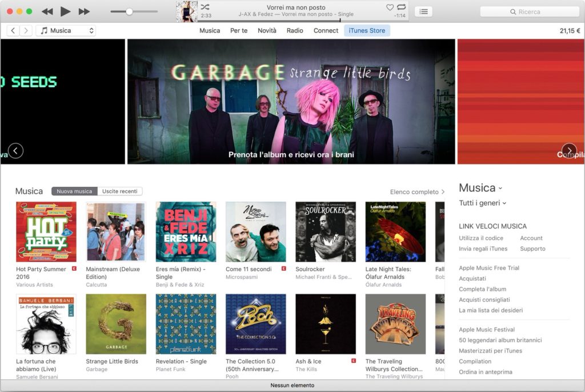Open Hot Party Summer 2016 album cover
The height and width of the screenshot is (392, 585).
(46, 232)
